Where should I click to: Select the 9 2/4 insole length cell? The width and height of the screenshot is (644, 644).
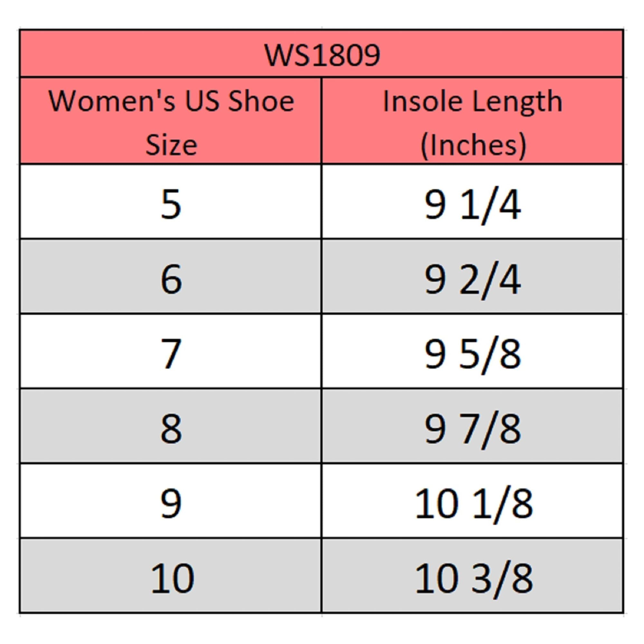click(x=473, y=276)
